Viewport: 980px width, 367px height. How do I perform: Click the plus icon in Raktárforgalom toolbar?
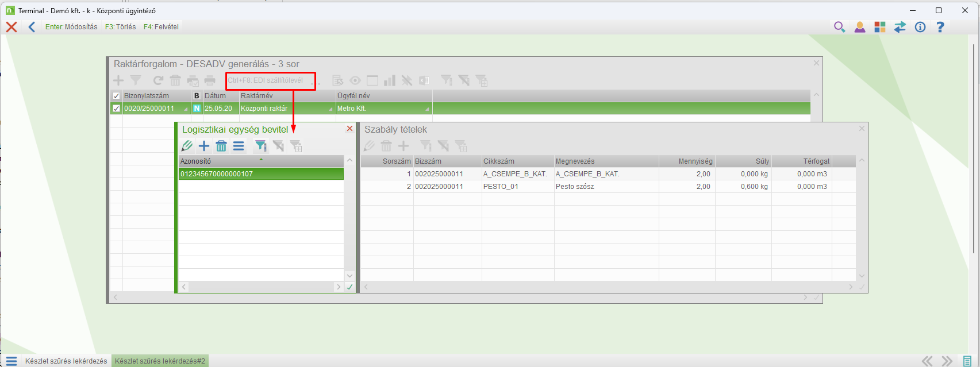(118, 80)
